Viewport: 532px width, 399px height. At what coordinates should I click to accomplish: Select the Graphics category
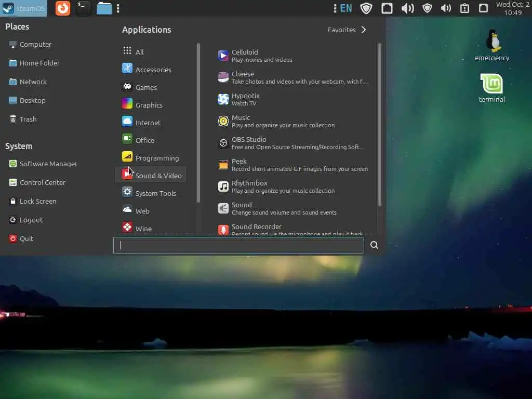pyautogui.click(x=150, y=105)
